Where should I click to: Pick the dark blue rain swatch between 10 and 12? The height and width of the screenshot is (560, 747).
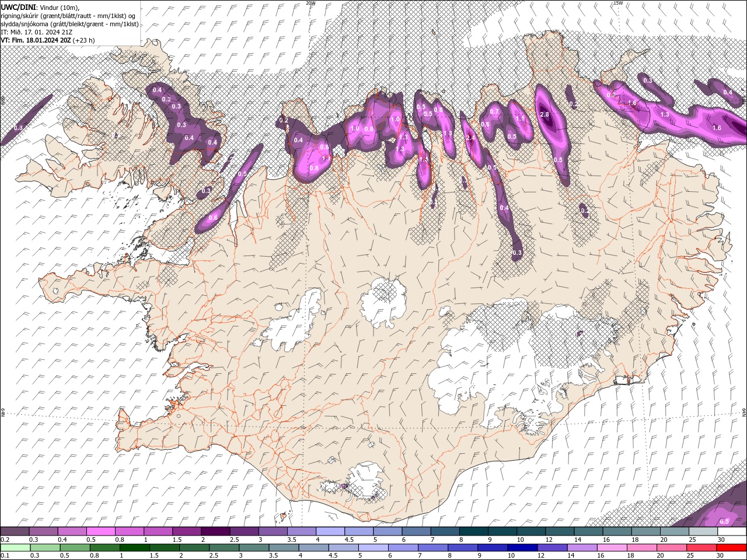pos(522,548)
